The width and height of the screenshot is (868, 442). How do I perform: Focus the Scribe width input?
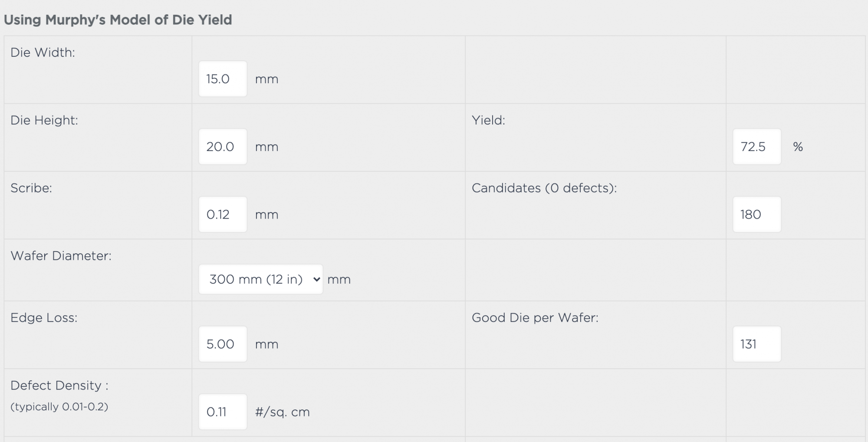click(223, 214)
